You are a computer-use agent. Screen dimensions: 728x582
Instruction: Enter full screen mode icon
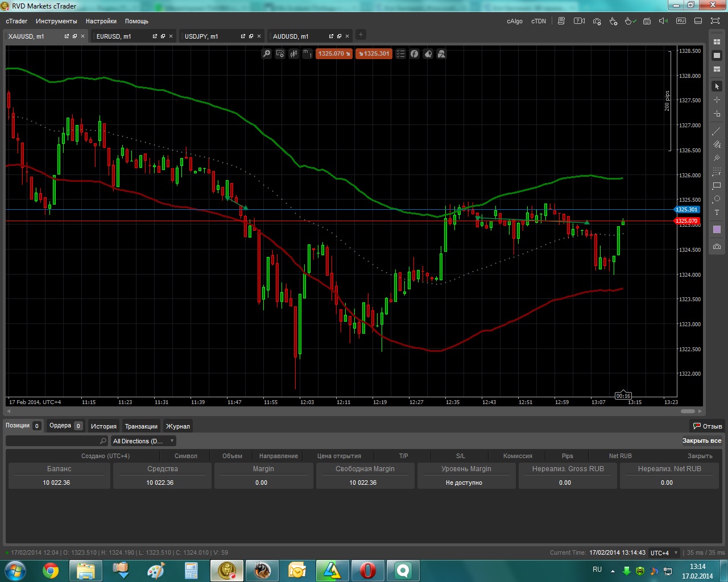715,21
